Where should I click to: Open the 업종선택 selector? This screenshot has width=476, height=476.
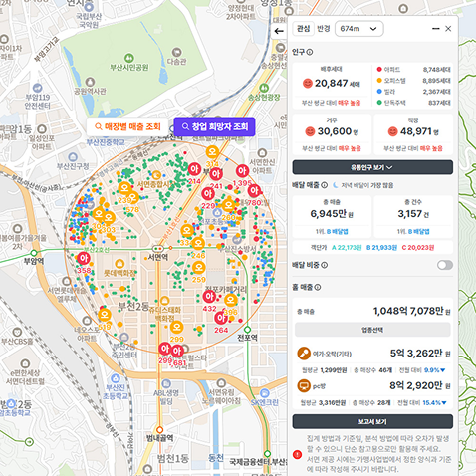click(372, 330)
